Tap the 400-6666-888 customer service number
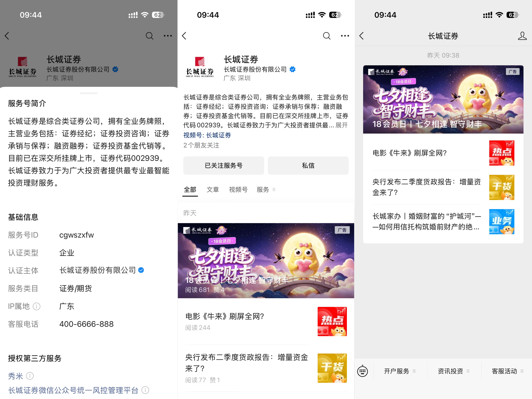The height and width of the screenshot is (399, 532). coord(86,324)
